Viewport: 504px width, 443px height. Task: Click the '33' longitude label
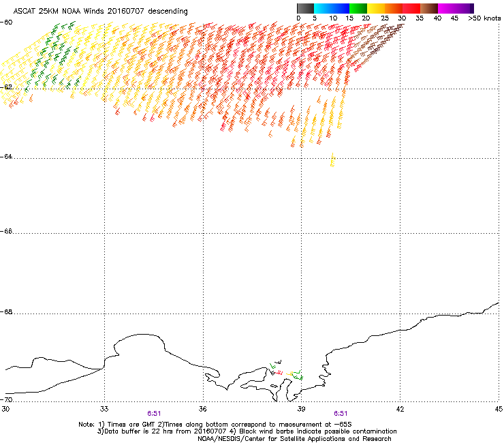104,409
